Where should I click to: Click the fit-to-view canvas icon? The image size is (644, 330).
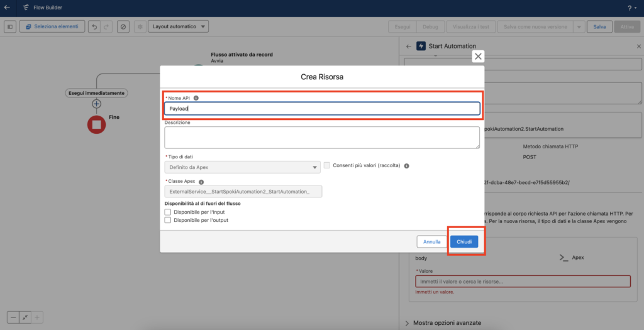click(25, 317)
